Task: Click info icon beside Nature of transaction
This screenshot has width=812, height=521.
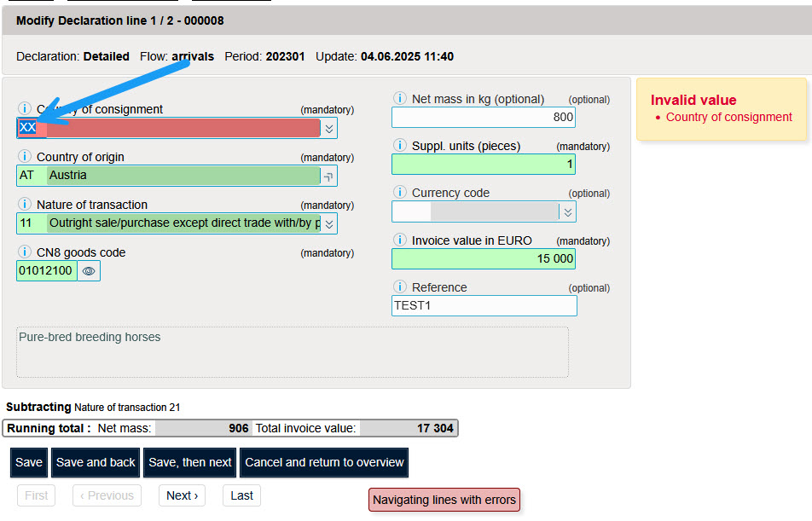Action: pyautogui.click(x=24, y=205)
